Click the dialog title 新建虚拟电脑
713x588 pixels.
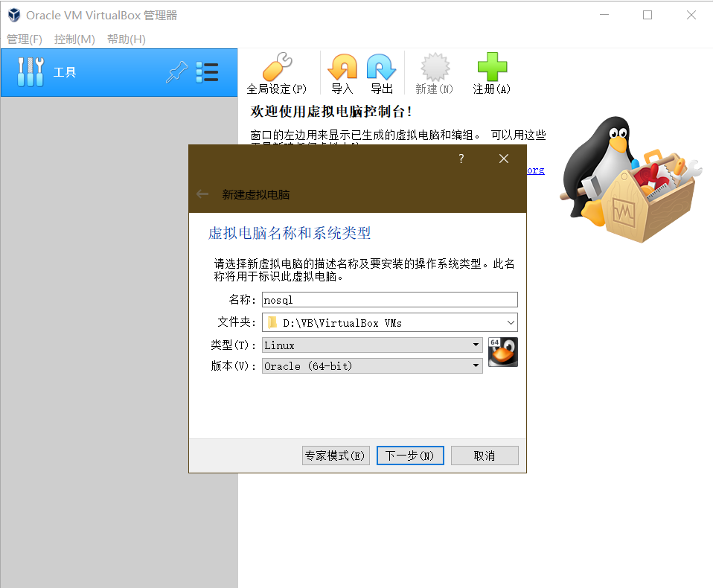coord(255,195)
